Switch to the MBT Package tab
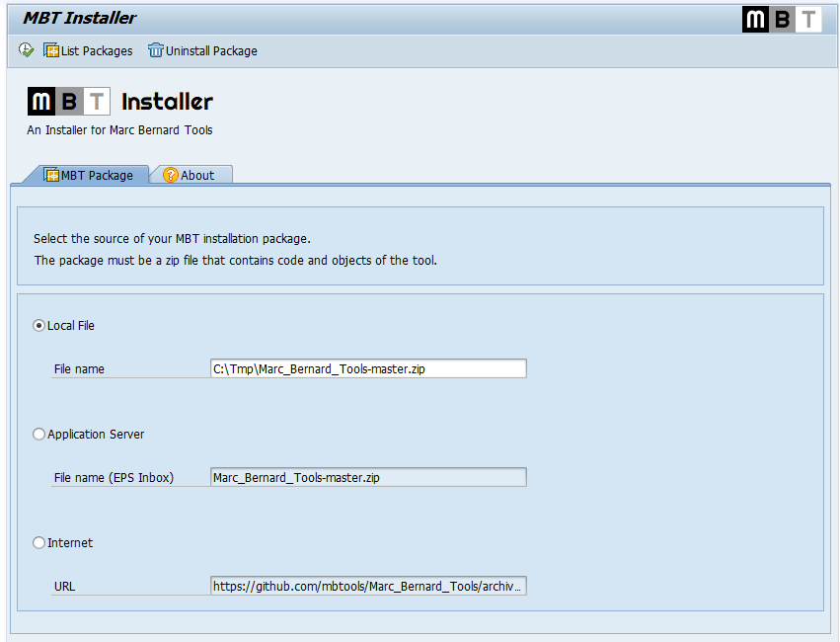The height and width of the screenshot is (642, 840). pyautogui.click(x=89, y=175)
